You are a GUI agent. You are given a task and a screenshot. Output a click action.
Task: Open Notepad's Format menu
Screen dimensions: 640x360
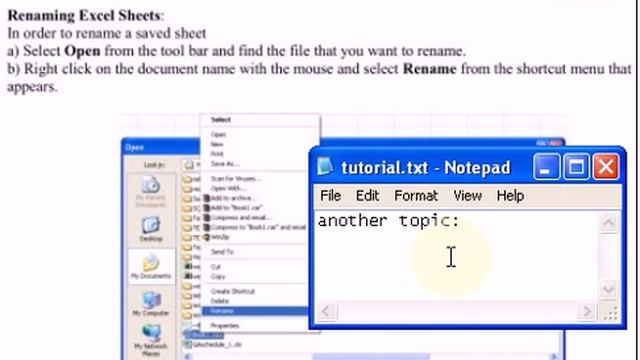point(416,196)
